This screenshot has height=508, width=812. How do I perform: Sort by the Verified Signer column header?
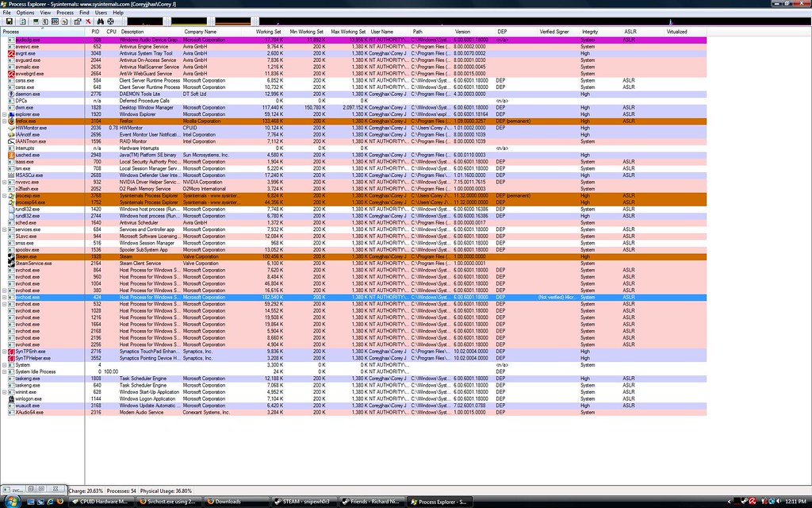click(x=557, y=32)
